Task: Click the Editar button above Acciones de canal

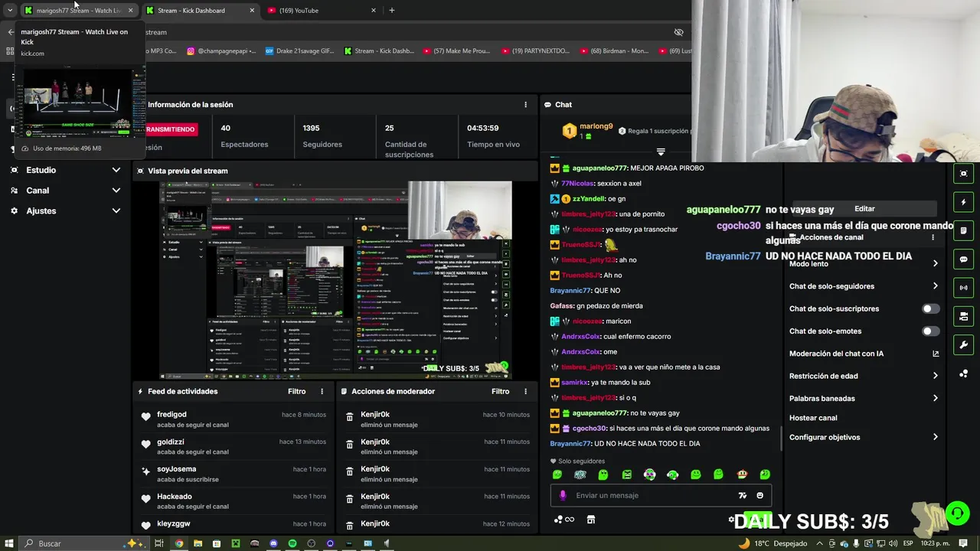Action: (x=864, y=209)
